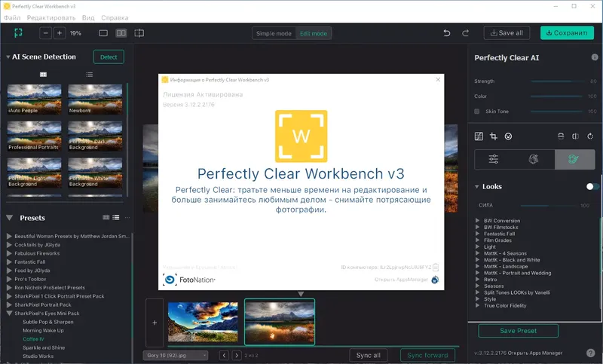Open the histogram curves tool icon
This screenshot has width=603, height=364.
[479, 136]
